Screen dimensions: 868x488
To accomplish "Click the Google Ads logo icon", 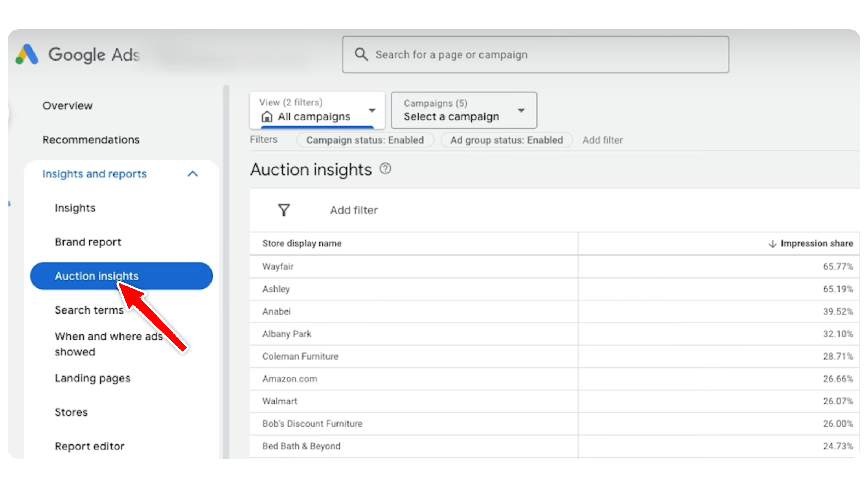I will tap(27, 54).
